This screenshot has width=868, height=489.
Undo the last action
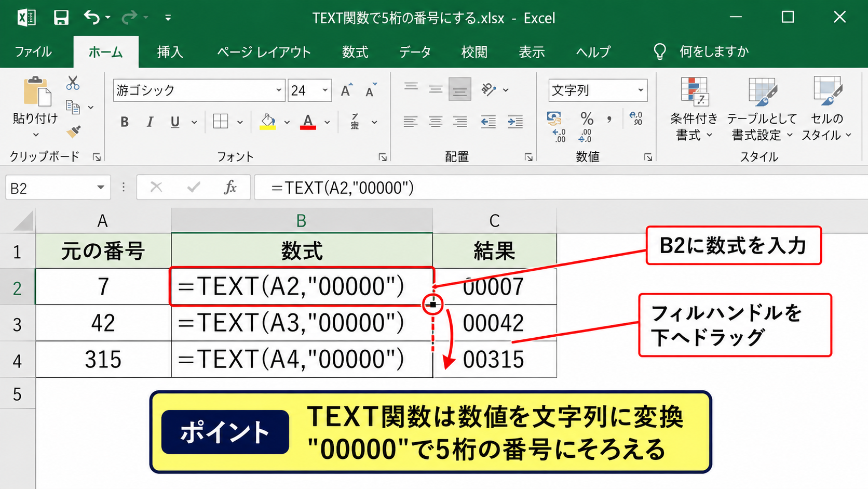click(91, 18)
